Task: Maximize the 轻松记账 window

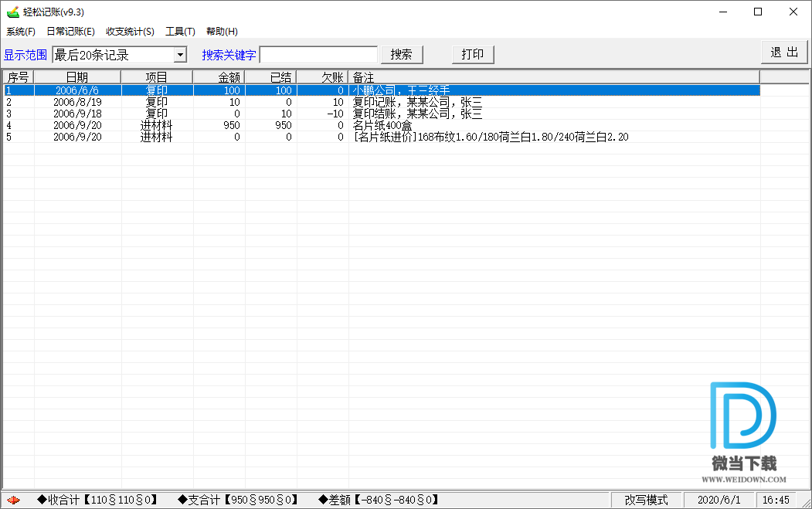Action: pos(758,12)
